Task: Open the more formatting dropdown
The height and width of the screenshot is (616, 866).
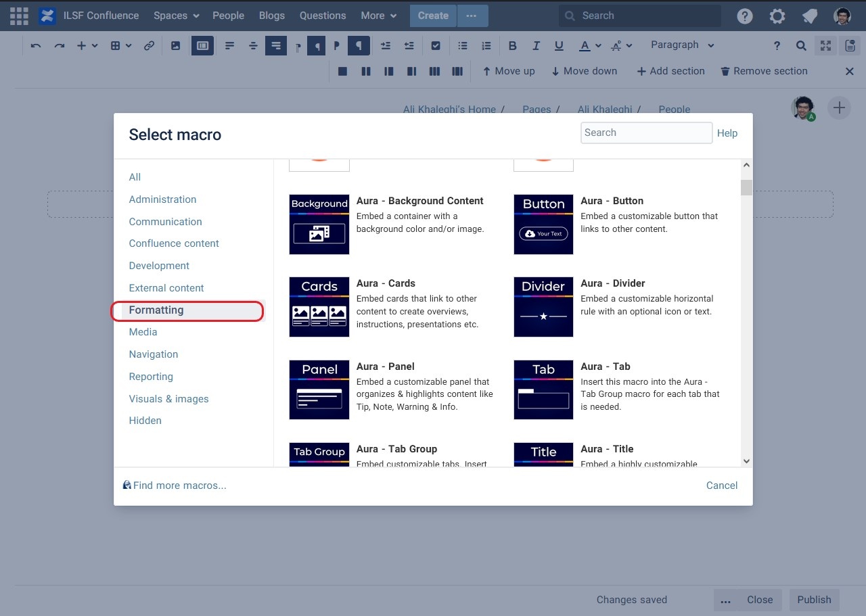Action: (x=622, y=46)
